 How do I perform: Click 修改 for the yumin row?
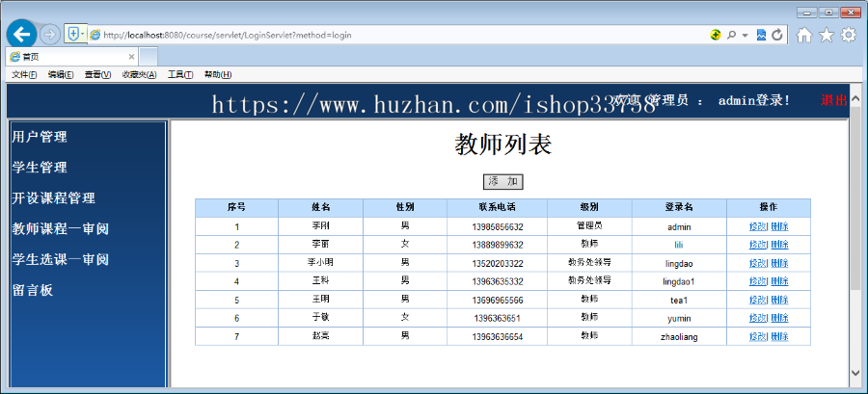758,318
